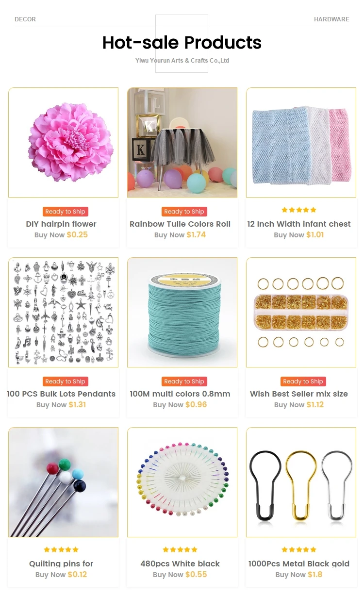Screen dimensions: 364x597
Task: View the quilting pins product photo
Action: pyautogui.click(x=64, y=482)
